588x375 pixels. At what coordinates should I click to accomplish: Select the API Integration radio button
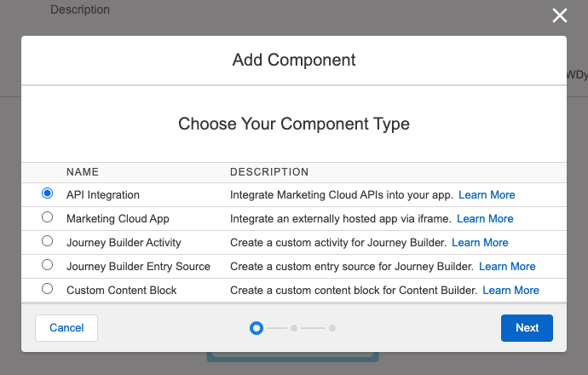tap(47, 193)
